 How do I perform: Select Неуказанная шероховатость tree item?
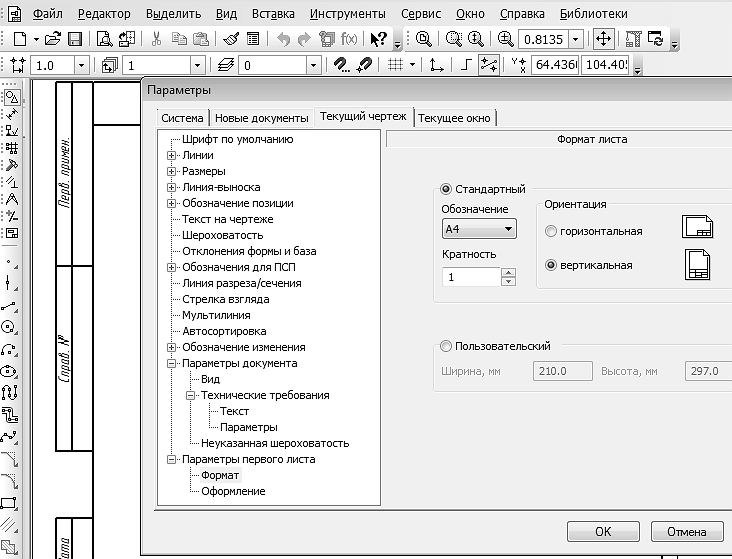(x=275, y=443)
